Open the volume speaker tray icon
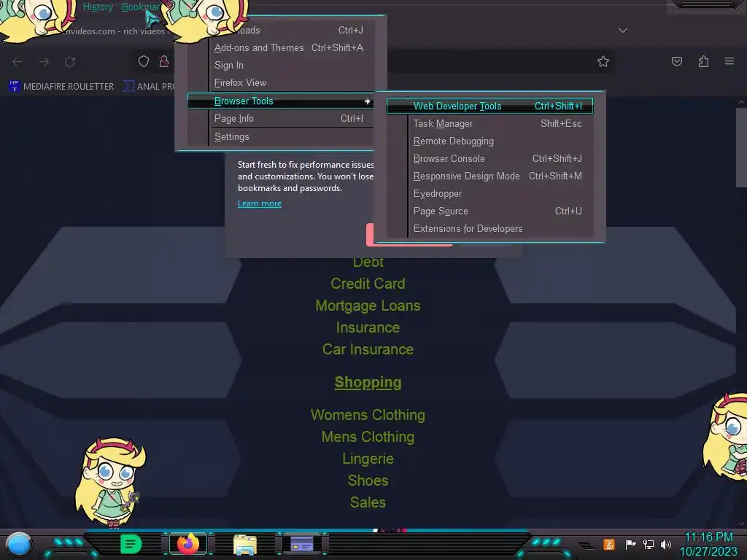 pyautogui.click(x=666, y=544)
